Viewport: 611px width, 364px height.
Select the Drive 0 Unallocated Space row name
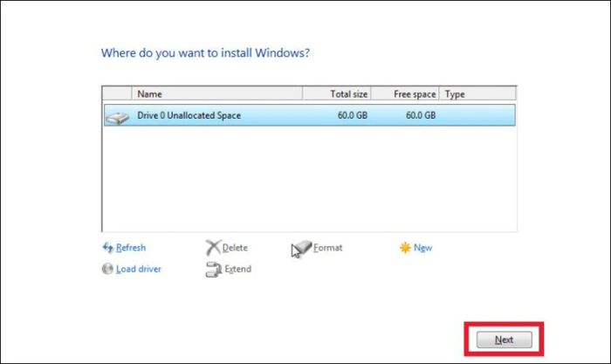pyautogui.click(x=189, y=115)
